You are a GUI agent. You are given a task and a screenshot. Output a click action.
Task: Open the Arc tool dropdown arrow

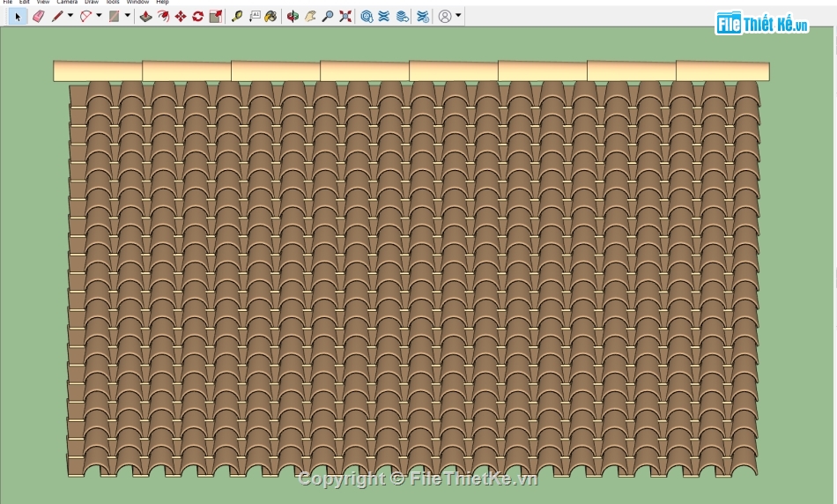point(99,16)
